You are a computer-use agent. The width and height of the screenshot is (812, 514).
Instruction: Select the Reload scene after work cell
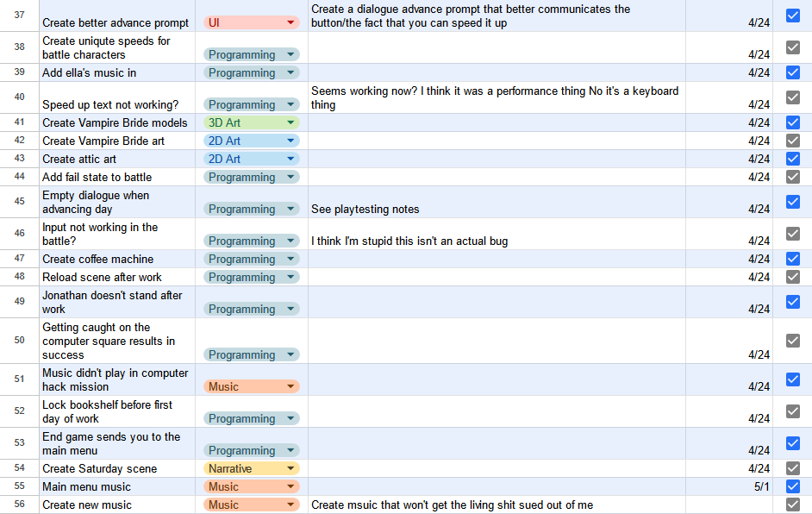pyautogui.click(x=116, y=277)
